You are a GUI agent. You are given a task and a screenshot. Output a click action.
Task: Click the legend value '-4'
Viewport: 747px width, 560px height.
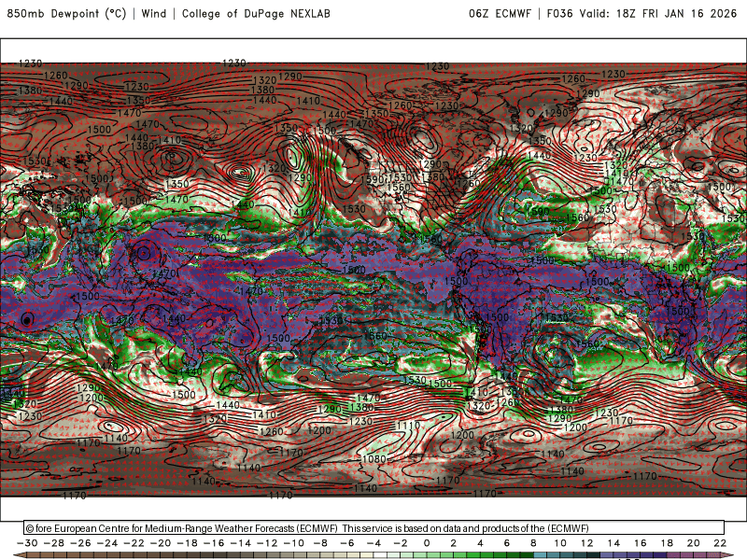pos(374,543)
